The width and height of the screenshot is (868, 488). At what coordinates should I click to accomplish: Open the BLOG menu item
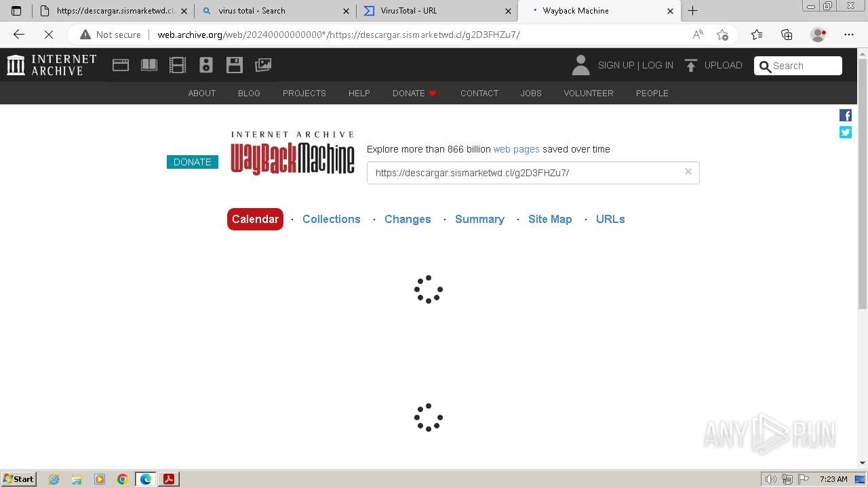249,93
